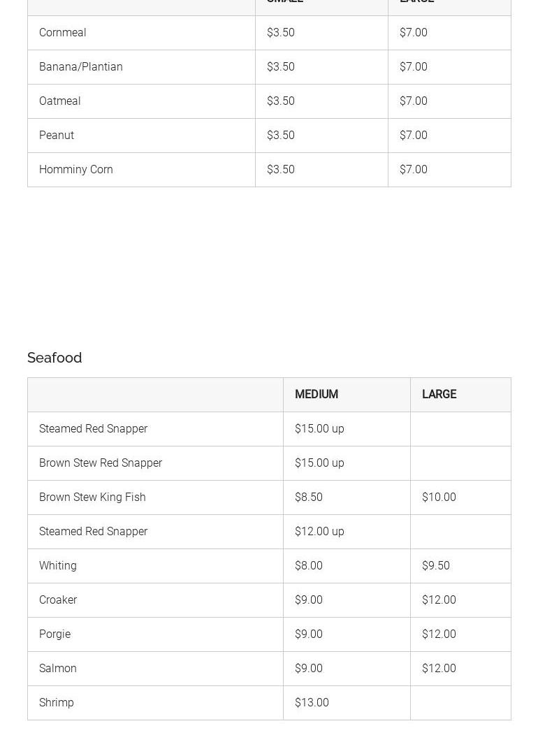Select the $9.50 Whiting large price
Image resolution: width=538 pixels, height=756 pixels.
[x=436, y=566]
